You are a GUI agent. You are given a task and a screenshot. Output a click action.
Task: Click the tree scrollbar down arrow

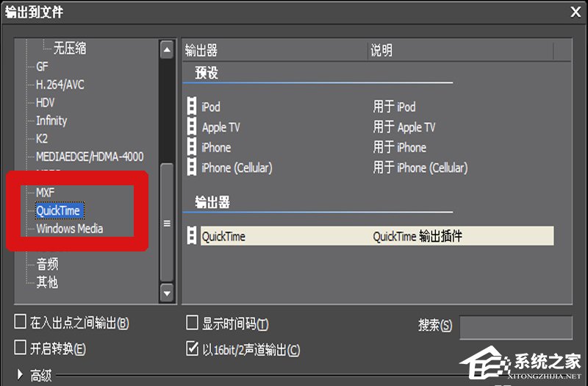click(167, 293)
